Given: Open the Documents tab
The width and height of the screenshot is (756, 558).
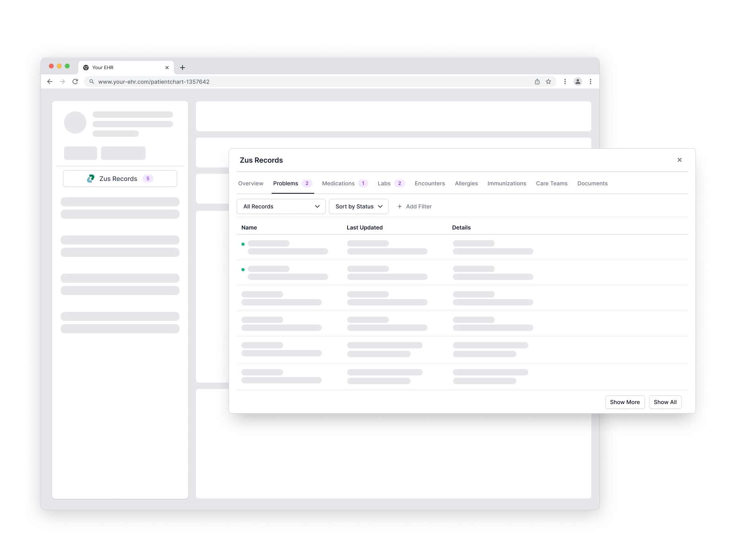Looking at the screenshot, I should 593,183.
